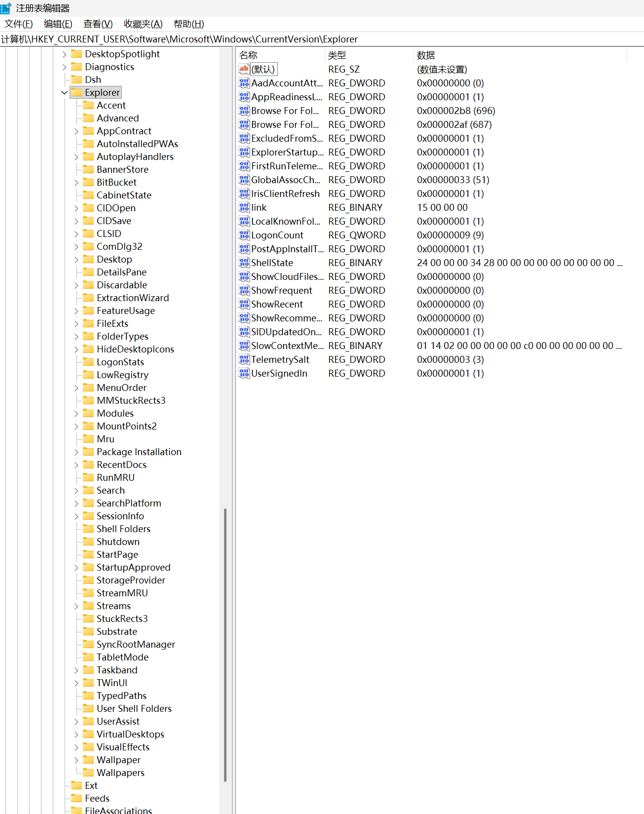Expand the CLSID key
The width and height of the screenshot is (644, 814).
(76, 233)
